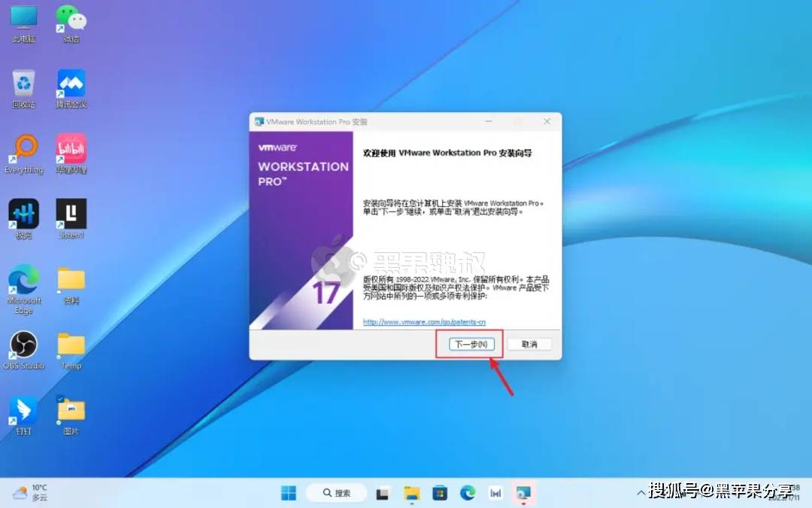Open File Explorer from the taskbar
This screenshot has height=508, width=812.
[x=412, y=493]
